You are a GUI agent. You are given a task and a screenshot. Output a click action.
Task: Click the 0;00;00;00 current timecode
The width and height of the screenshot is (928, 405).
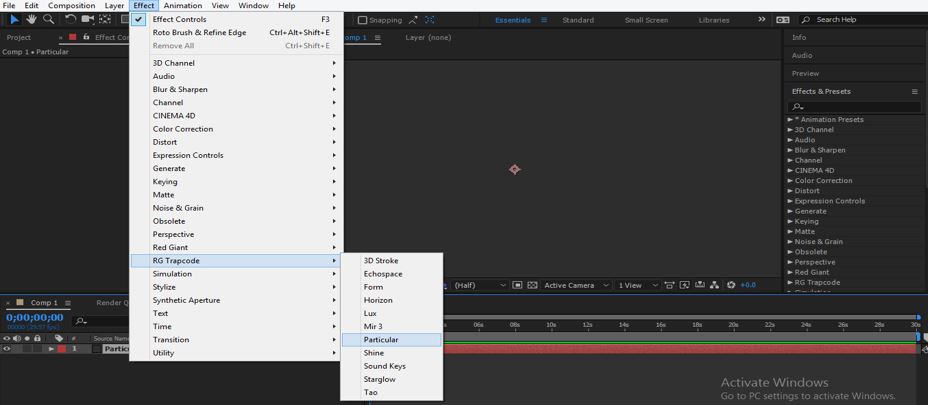pyautogui.click(x=34, y=317)
